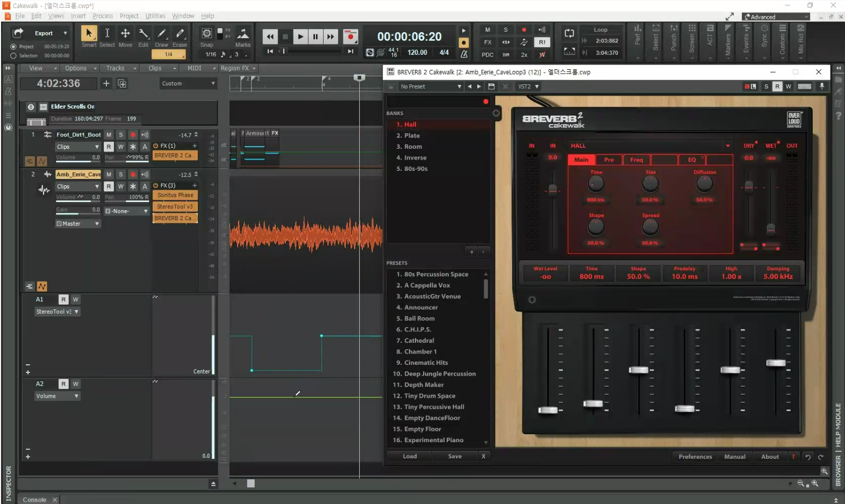This screenshot has width=845, height=504.
Task: Open the Tracks menu in Track view
Action: click(x=121, y=68)
